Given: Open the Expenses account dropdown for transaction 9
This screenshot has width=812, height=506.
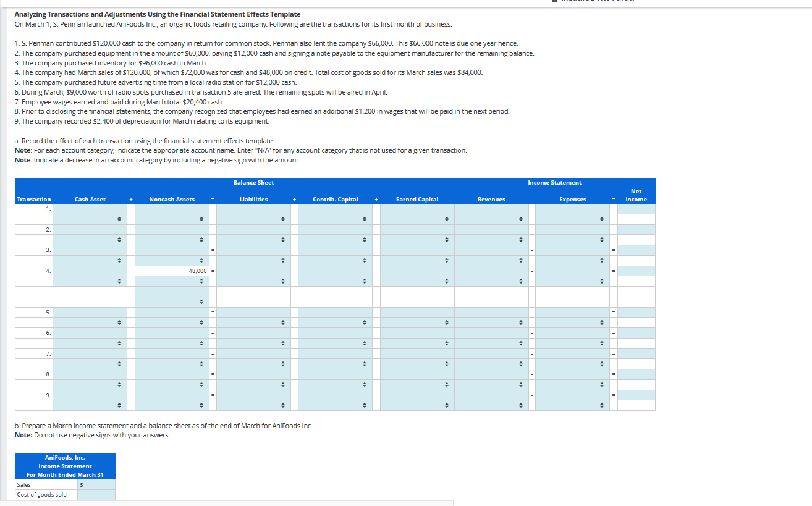Looking at the screenshot, I should [603, 405].
